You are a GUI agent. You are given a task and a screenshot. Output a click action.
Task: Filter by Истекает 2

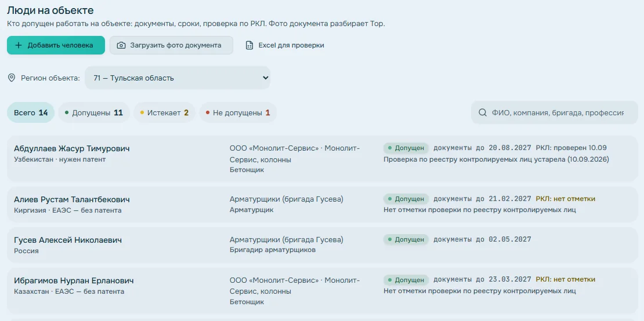pos(164,113)
